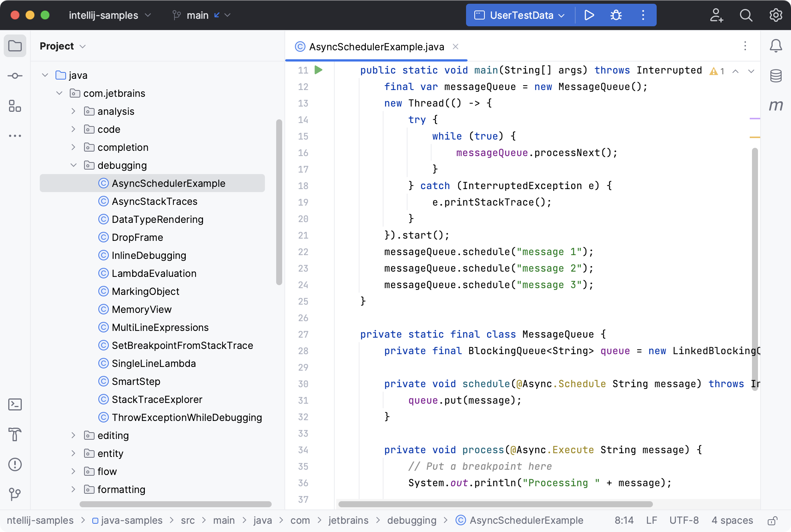The width and height of the screenshot is (791, 532).
Task: Expand the formatting package
Action: [74, 489]
